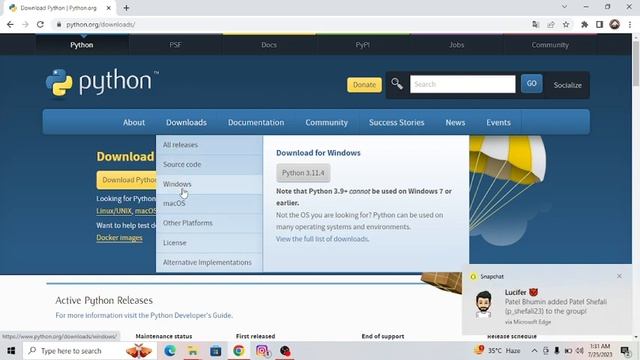Show hidden system tray icons
This screenshot has width=640, height=360.
pos(534,351)
